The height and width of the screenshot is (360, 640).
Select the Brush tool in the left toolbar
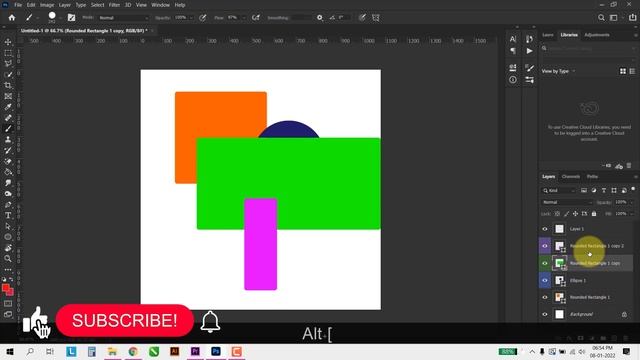tap(8, 129)
